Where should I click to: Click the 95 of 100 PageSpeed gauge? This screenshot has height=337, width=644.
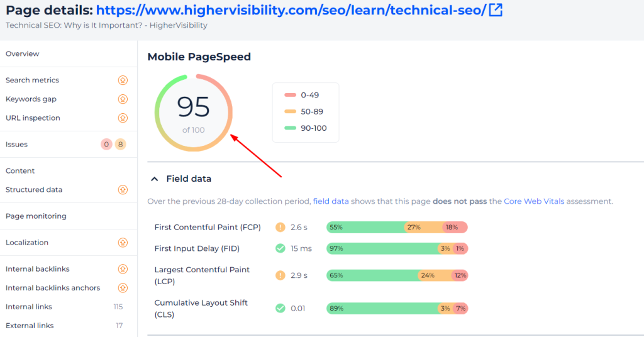194,113
